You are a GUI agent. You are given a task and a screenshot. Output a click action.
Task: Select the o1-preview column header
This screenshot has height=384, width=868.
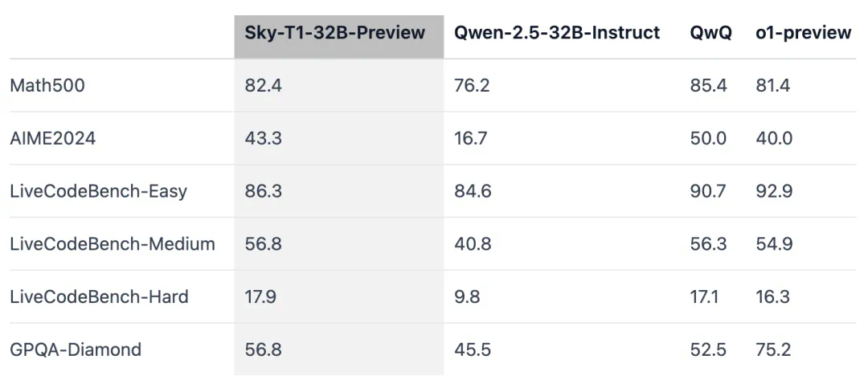click(803, 33)
